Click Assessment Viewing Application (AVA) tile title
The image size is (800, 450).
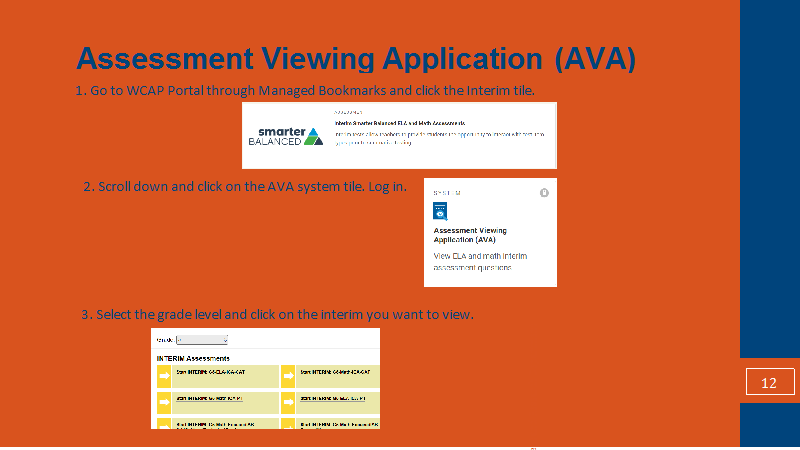pos(470,235)
